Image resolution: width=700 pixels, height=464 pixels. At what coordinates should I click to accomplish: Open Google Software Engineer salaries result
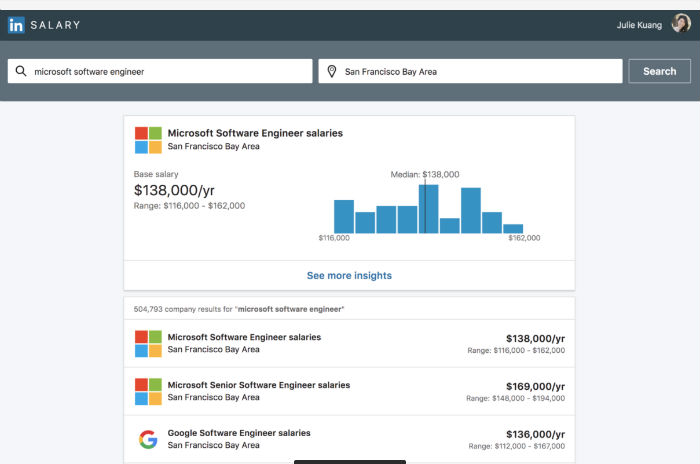point(349,439)
